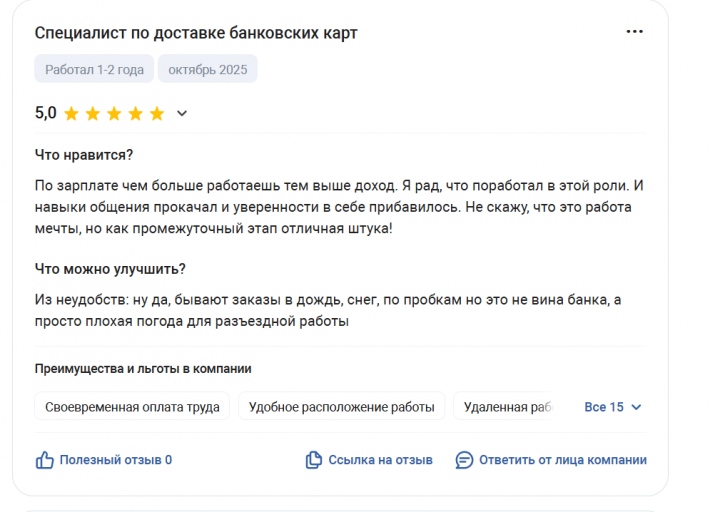Select 'Своевременная оплата труда' benefit chip

coord(132,407)
